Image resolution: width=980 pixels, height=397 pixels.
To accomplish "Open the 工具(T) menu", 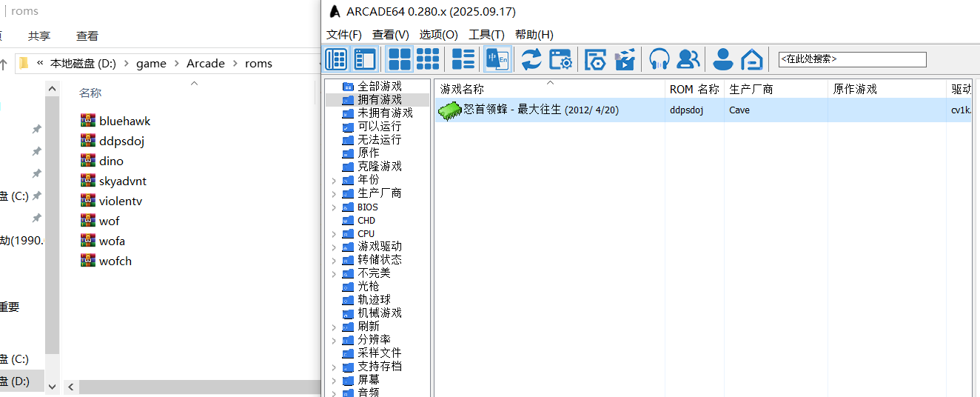I will 486,35.
